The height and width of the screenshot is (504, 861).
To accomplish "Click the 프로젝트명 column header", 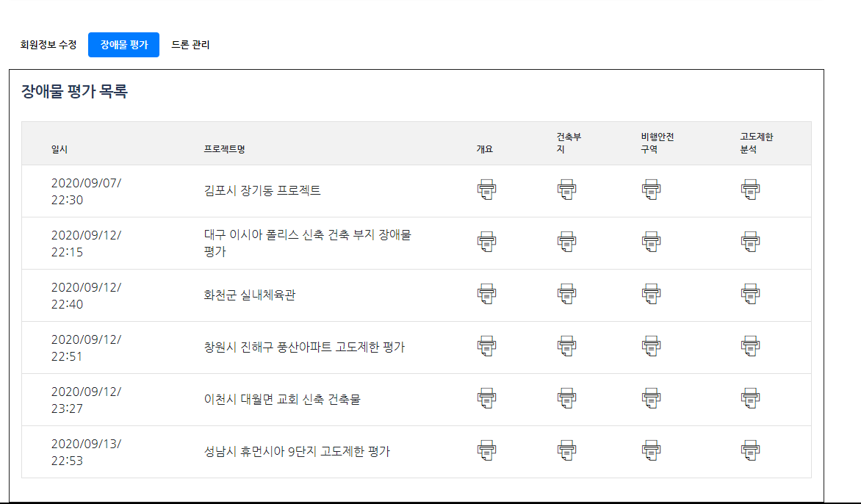I will [224, 149].
